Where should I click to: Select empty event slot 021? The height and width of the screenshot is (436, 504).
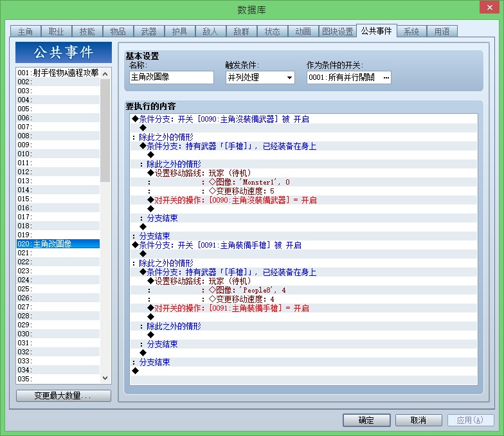(x=58, y=253)
